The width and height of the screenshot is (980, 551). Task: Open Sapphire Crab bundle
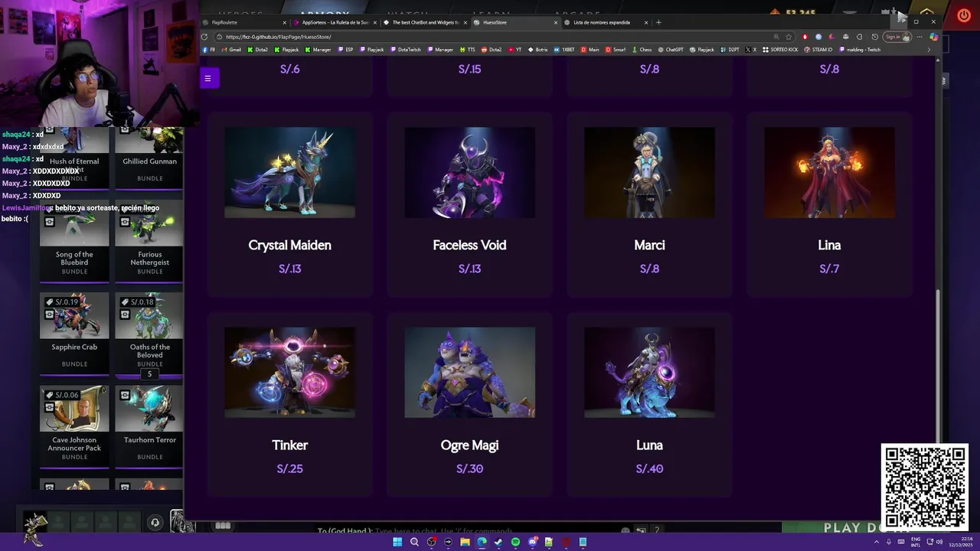point(74,334)
